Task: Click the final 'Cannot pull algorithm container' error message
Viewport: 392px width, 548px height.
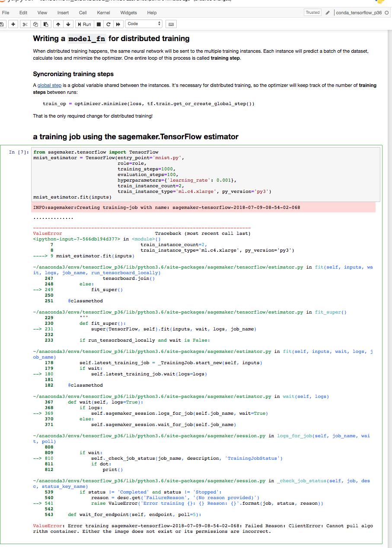Action: click(x=203, y=529)
